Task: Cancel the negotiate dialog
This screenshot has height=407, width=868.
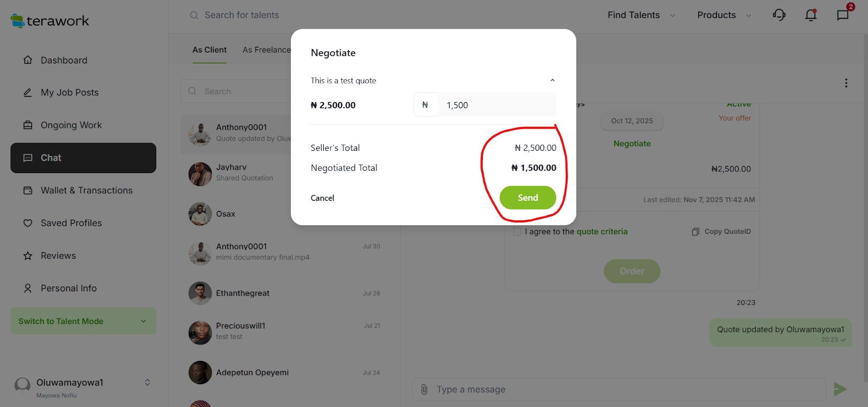Action: click(322, 198)
